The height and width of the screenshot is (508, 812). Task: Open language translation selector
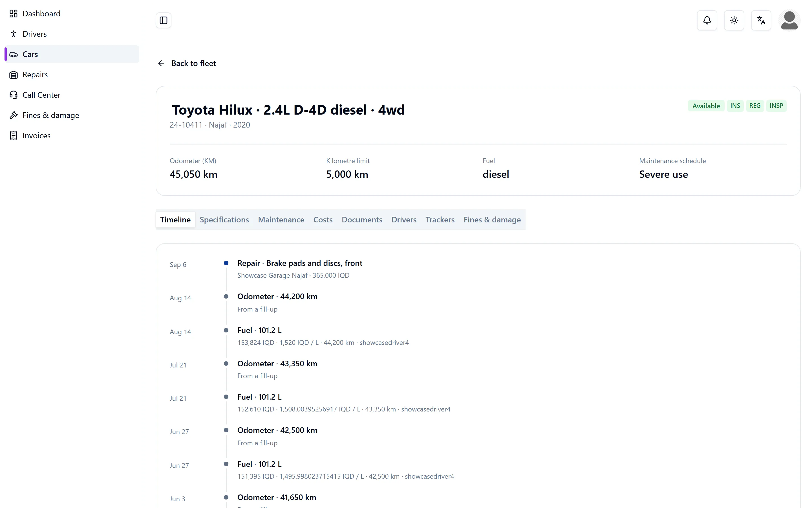(x=761, y=21)
